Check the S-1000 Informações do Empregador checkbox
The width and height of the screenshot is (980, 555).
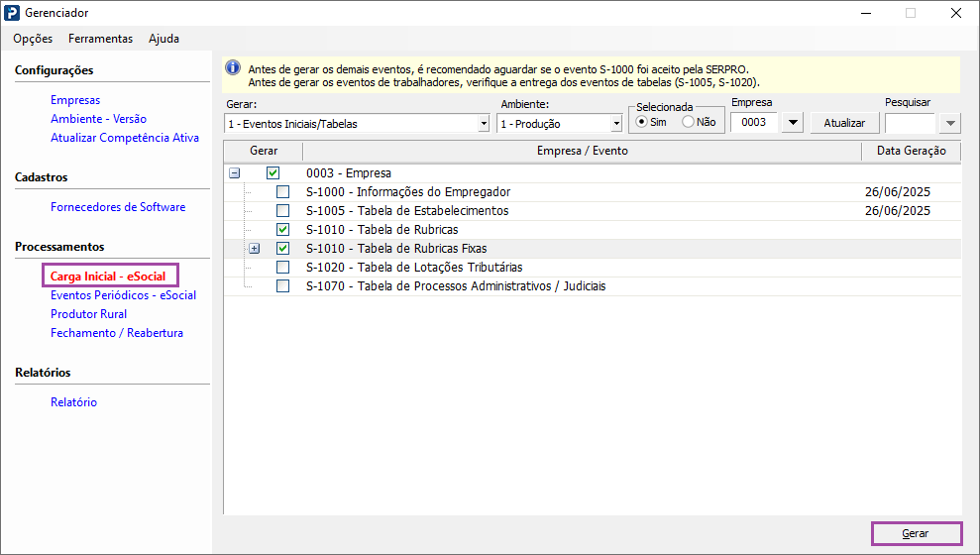tap(283, 192)
